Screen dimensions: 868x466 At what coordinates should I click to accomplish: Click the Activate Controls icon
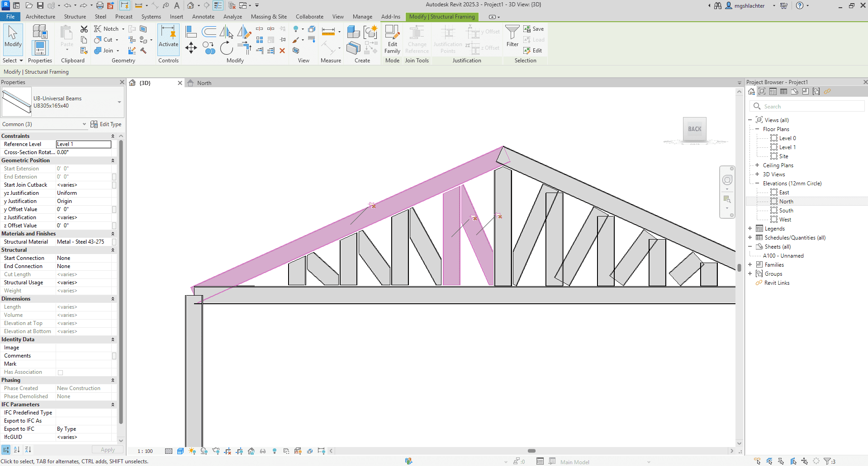pyautogui.click(x=168, y=39)
